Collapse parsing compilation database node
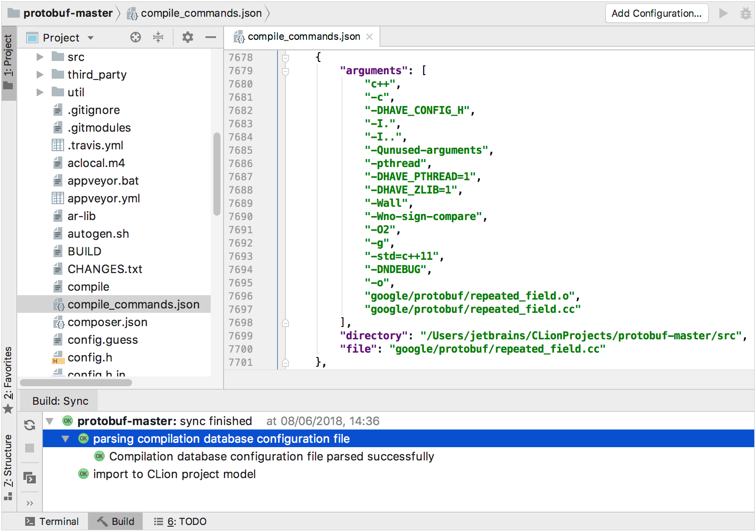756x532 pixels. tap(66, 439)
